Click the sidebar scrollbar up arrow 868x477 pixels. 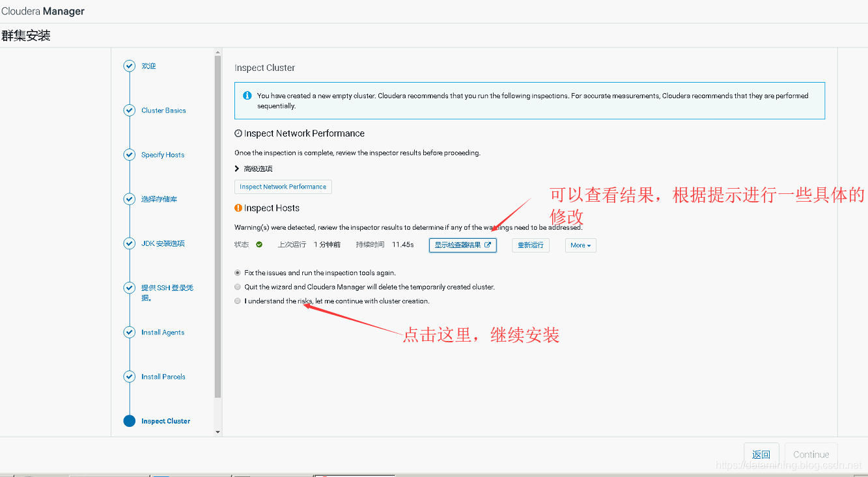pyautogui.click(x=217, y=51)
